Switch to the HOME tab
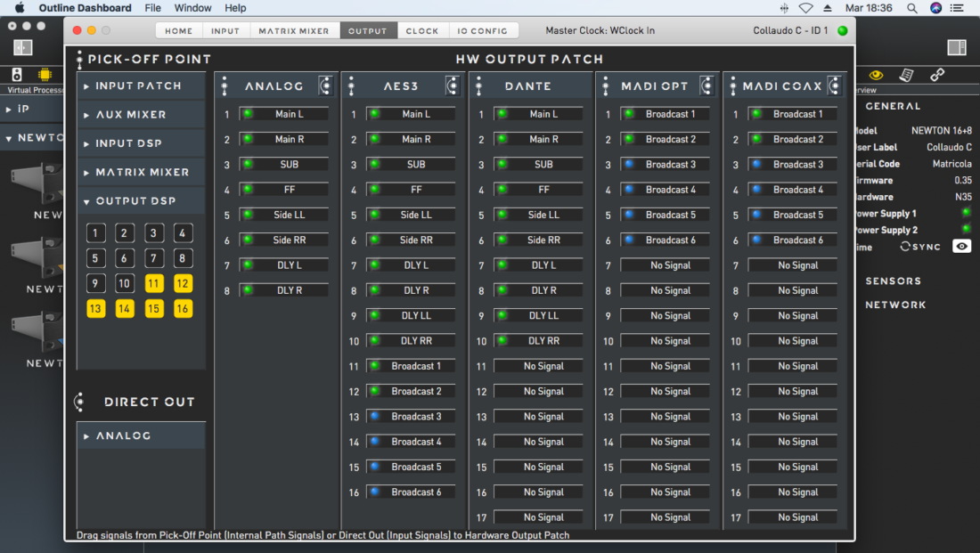980x553 pixels. pos(179,30)
